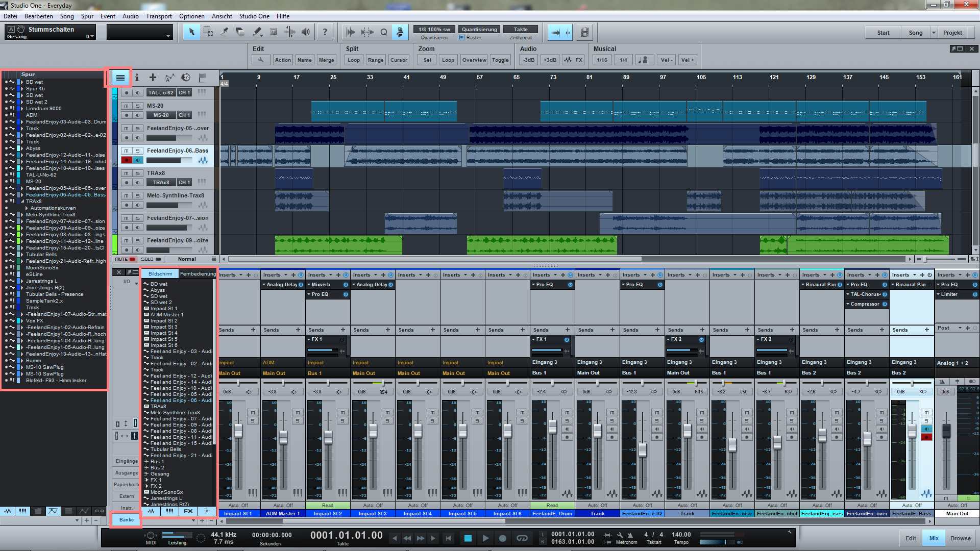
Task: Switch to the Bildschirm tab
Action: click(x=160, y=274)
